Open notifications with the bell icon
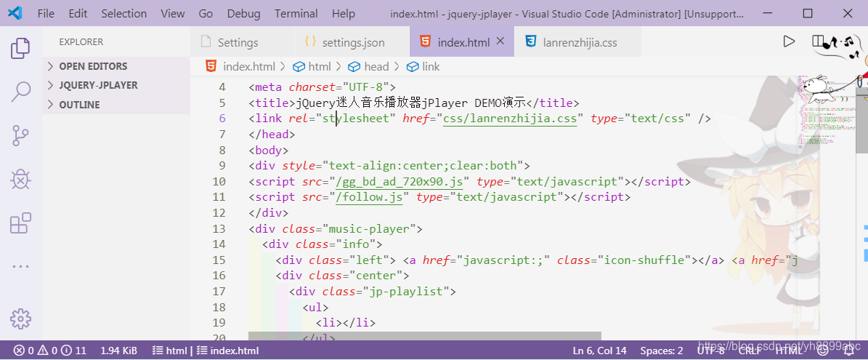 [x=848, y=350]
